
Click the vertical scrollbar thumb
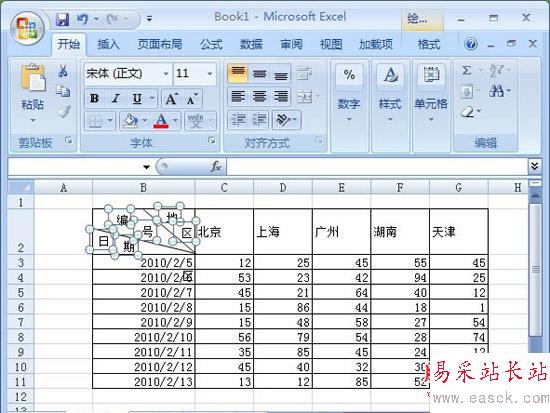535,270
